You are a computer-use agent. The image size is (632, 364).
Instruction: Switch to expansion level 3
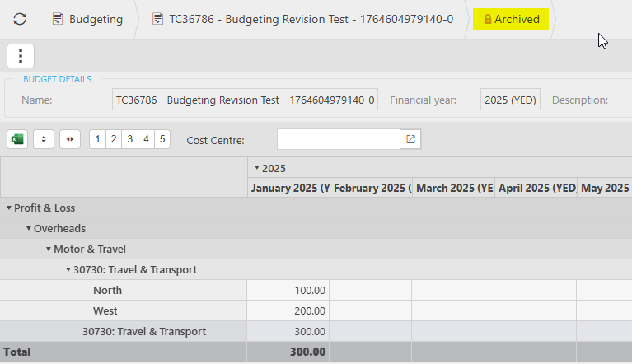[x=129, y=139]
